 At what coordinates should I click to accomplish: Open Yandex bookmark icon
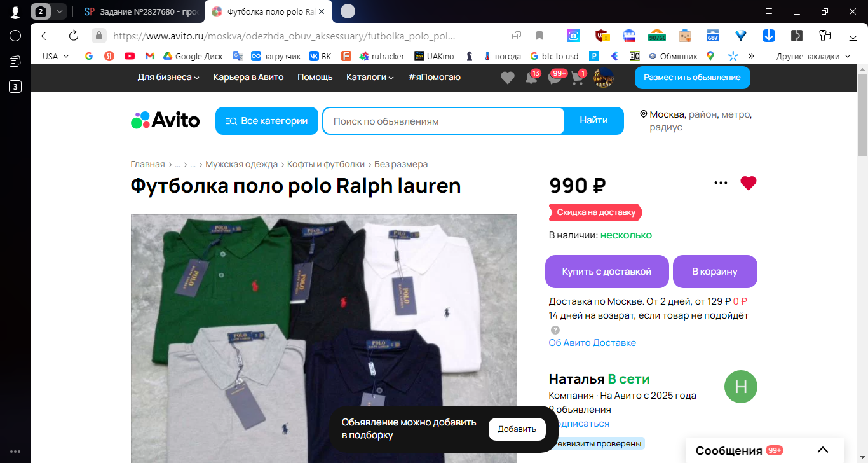point(109,56)
